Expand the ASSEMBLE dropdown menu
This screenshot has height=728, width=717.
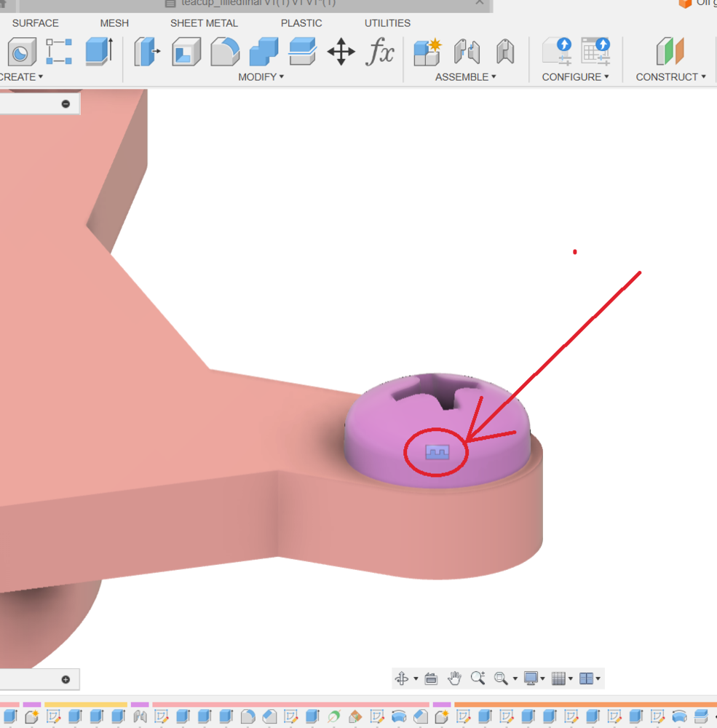(465, 76)
